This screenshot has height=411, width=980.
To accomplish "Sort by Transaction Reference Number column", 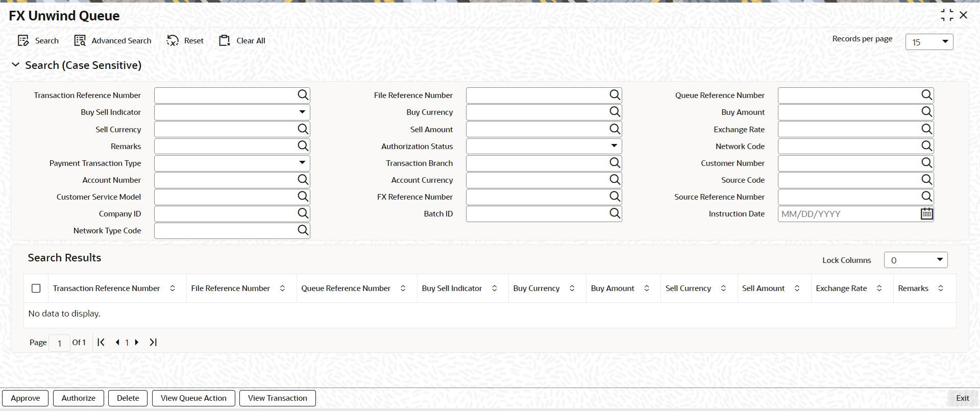I will pyautogui.click(x=173, y=288).
